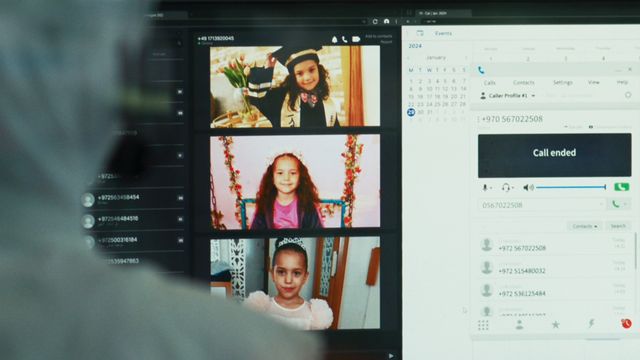
Task: Click the 2024 year label in calendar
Action: [x=415, y=46]
